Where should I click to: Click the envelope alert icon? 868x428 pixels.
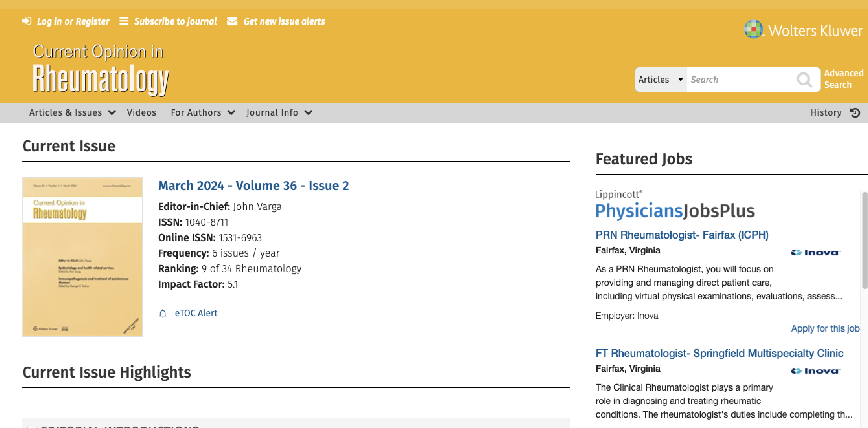point(232,21)
